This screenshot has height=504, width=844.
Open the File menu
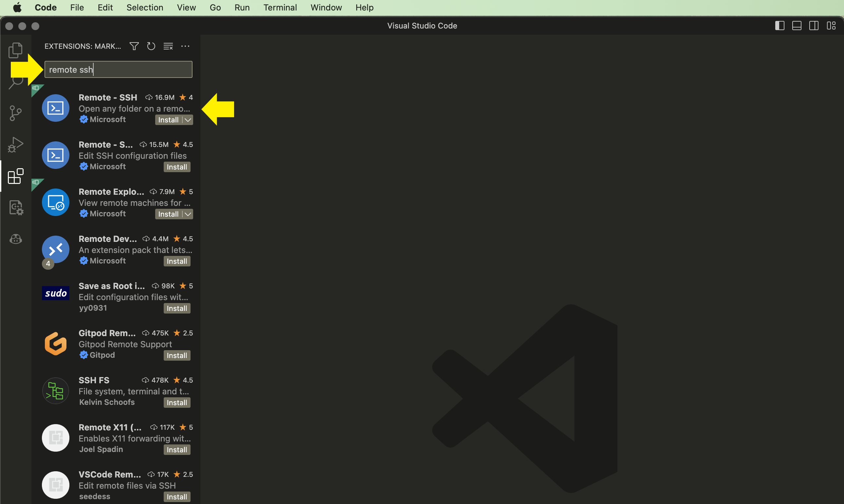(x=77, y=8)
